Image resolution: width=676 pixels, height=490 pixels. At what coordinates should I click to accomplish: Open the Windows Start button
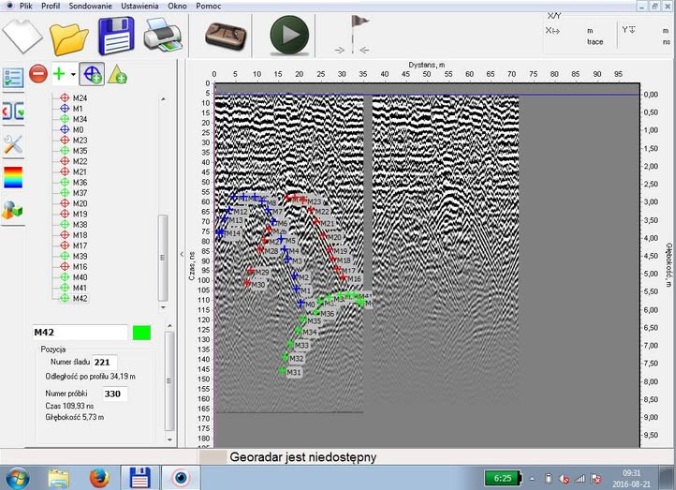pyautogui.click(x=16, y=478)
